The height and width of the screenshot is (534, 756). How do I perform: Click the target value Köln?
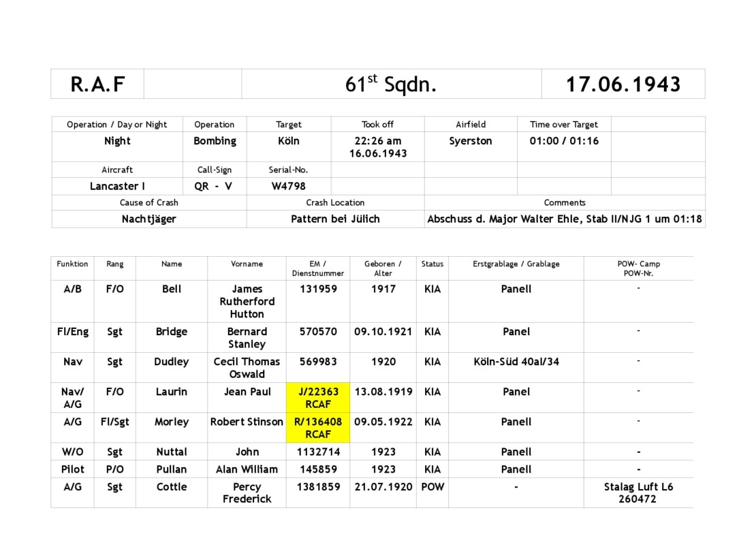pyautogui.click(x=288, y=141)
